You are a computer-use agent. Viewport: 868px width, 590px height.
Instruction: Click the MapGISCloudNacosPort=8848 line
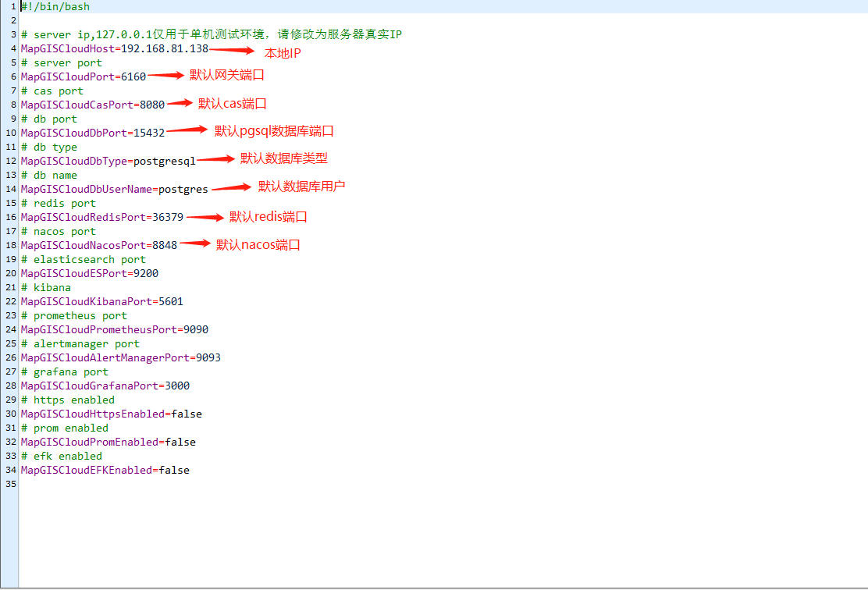click(x=99, y=245)
